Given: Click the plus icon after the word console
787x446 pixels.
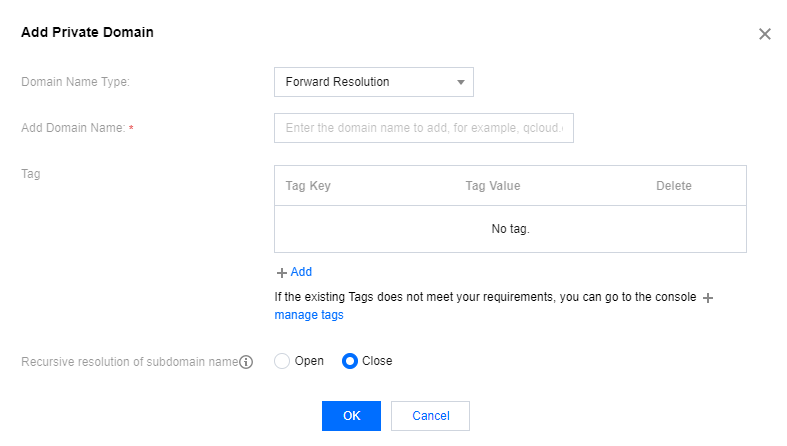Looking at the screenshot, I should pos(708,298).
